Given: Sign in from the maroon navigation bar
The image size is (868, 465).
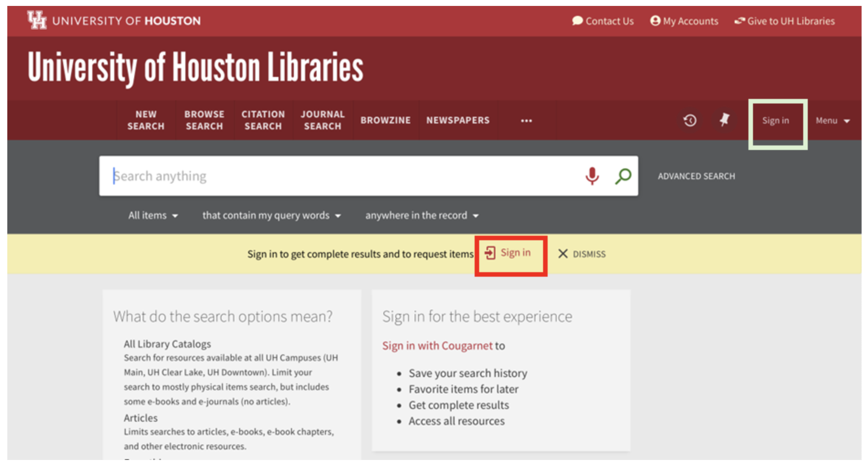Looking at the screenshot, I should click(775, 121).
